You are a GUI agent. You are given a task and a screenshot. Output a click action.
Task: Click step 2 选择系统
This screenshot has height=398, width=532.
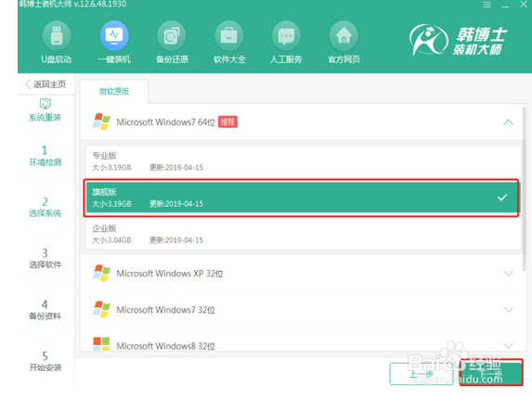pyautogui.click(x=45, y=207)
